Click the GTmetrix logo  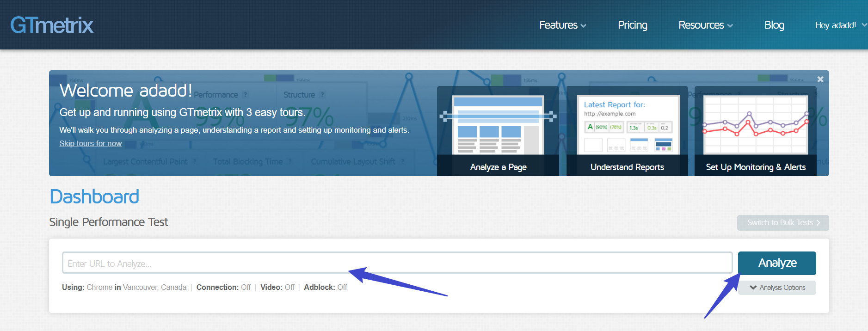52,25
